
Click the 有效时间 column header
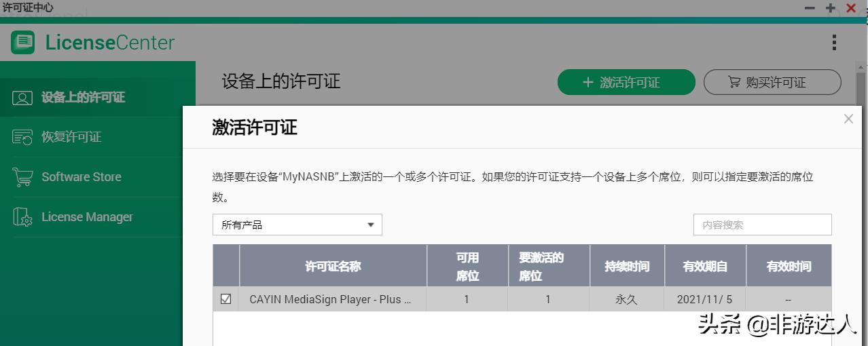789,266
